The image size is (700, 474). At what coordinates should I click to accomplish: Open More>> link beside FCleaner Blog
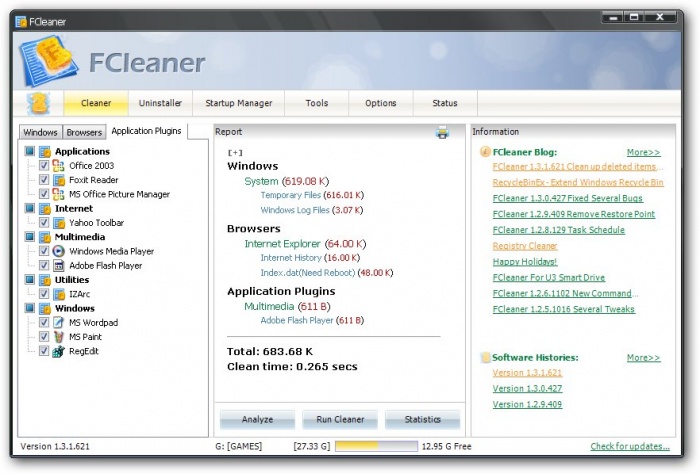pos(643,152)
